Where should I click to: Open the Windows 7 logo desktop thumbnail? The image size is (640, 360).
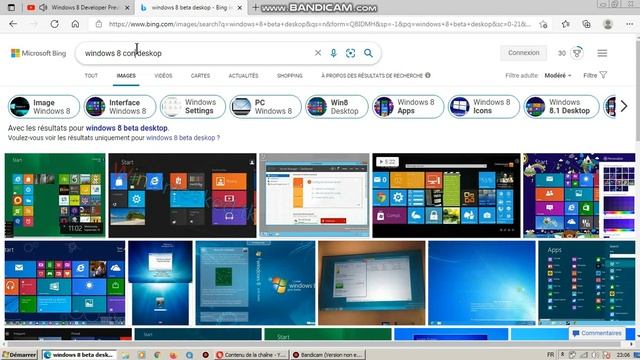tap(256, 283)
